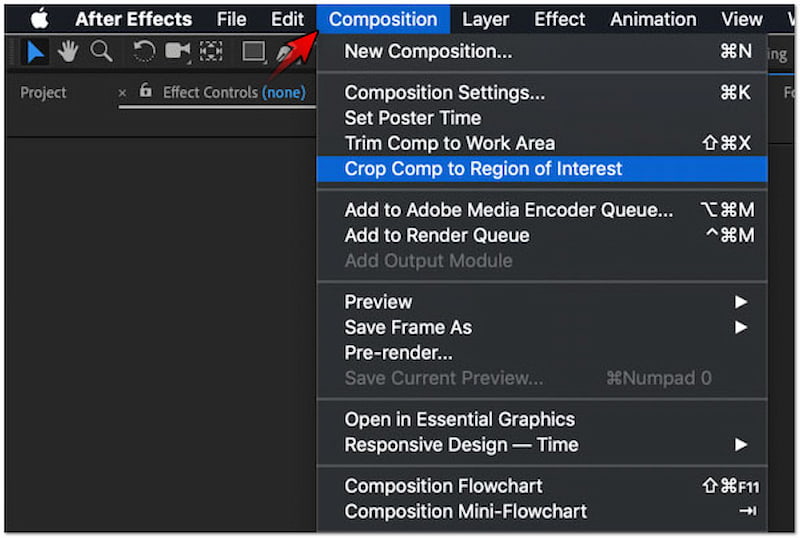
Task: Select the Rotation tool
Action: pyautogui.click(x=144, y=51)
